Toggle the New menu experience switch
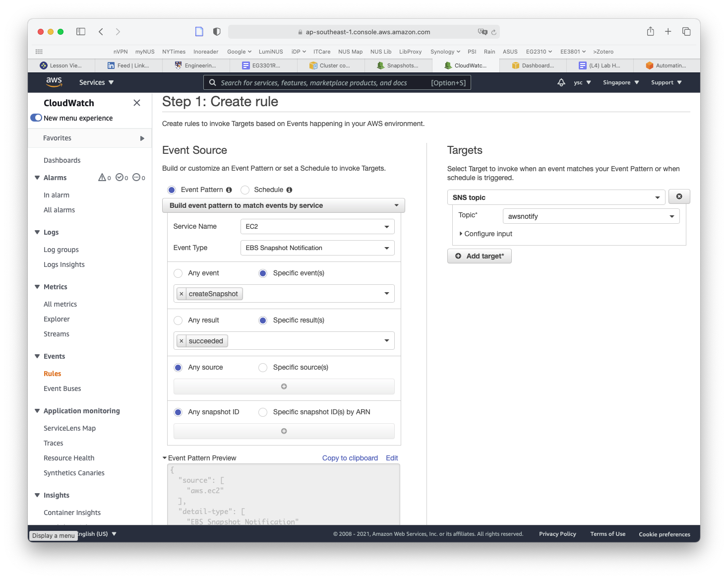728x579 pixels. pyautogui.click(x=36, y=118)
